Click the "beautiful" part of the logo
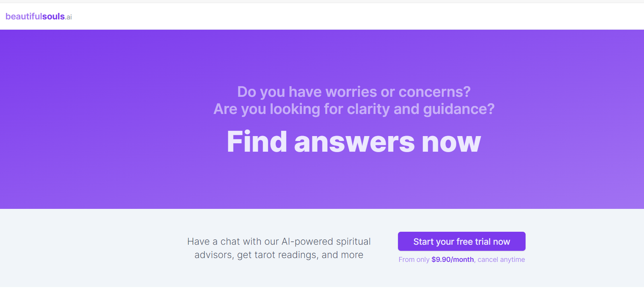644x303 pixels. pos(24,17)
